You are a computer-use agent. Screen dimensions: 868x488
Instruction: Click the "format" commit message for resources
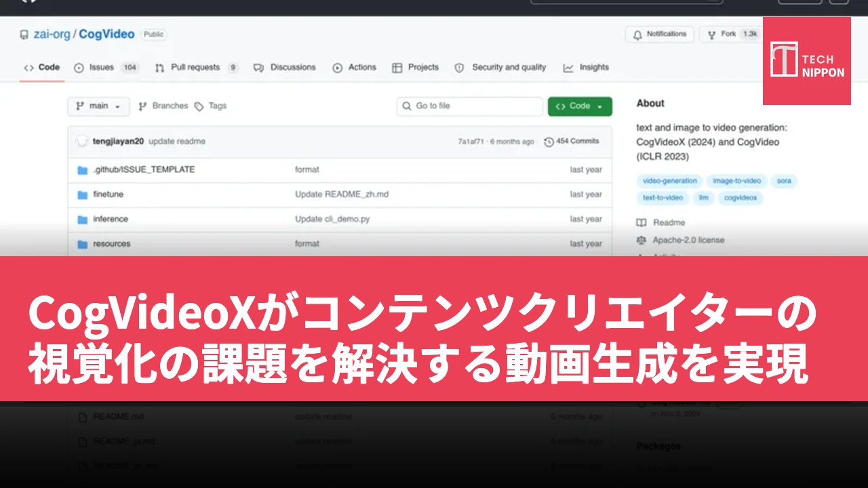307,244
